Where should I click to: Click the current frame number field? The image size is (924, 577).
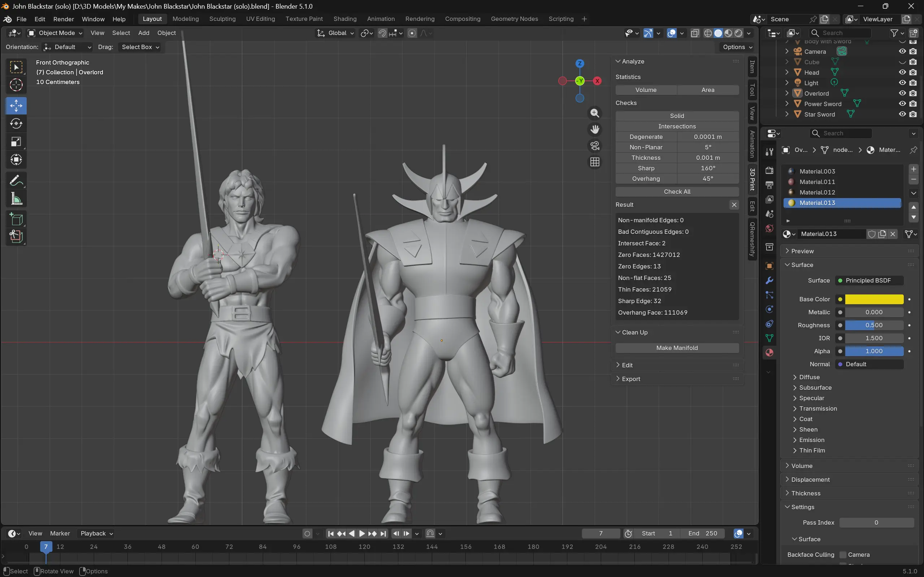point(601,533)
